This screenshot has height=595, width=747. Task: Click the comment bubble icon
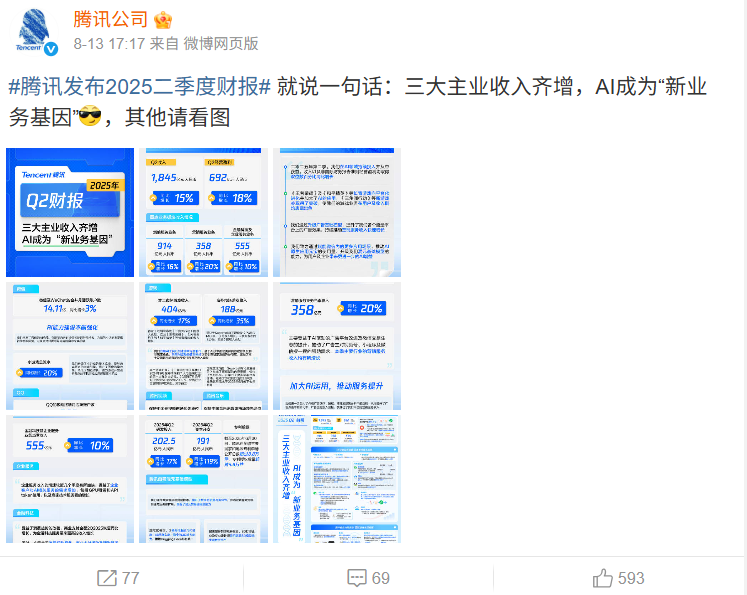pos(357,578)
